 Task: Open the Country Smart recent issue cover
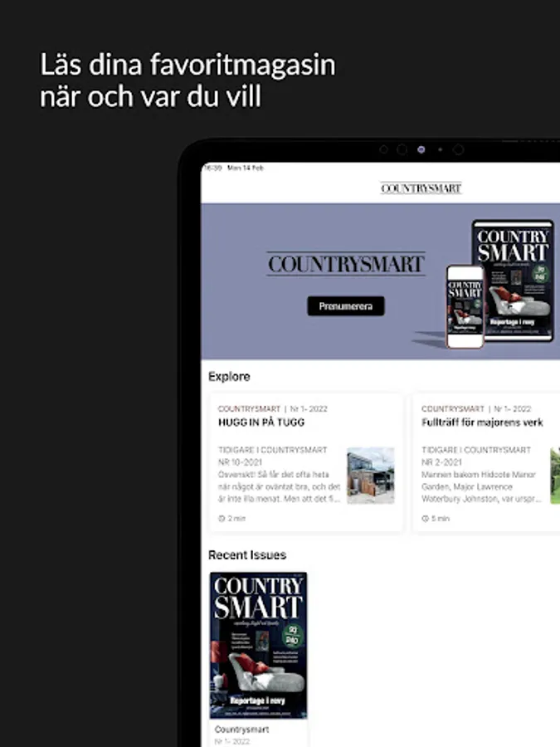[x=259, y=646]
